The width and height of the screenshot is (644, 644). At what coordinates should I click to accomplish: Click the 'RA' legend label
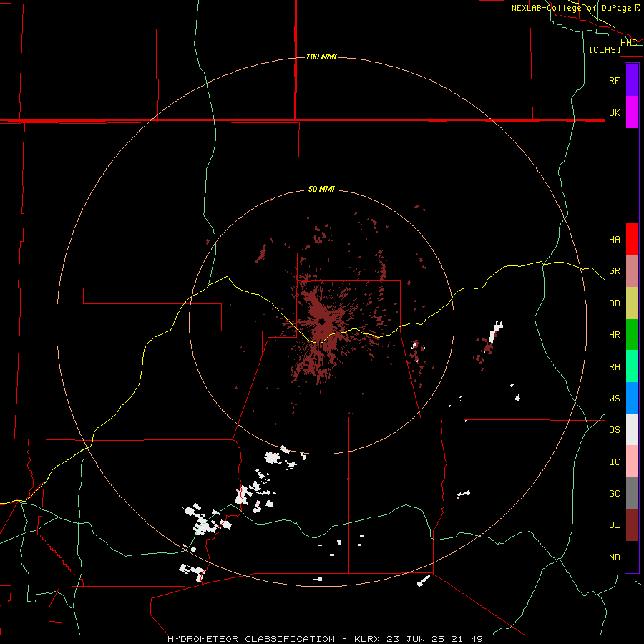pos(615,367)
